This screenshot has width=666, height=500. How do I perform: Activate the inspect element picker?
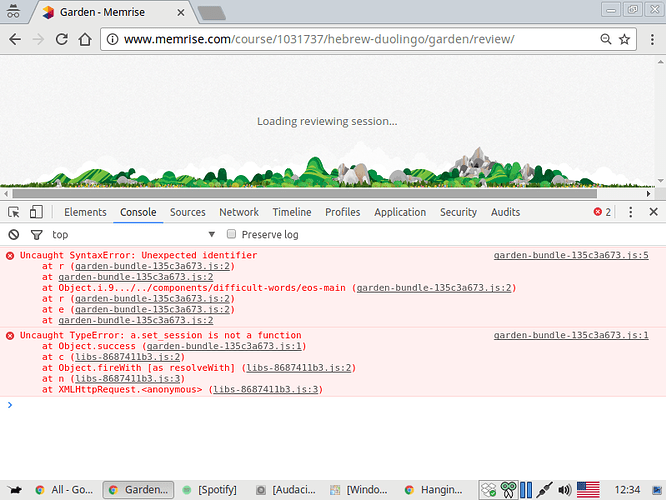point(14,212)
